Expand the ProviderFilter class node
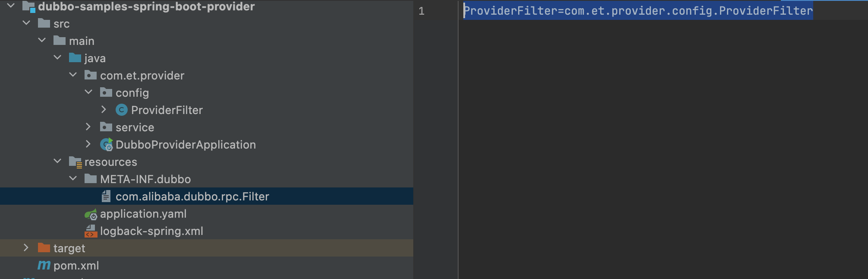 pos(104,110)
